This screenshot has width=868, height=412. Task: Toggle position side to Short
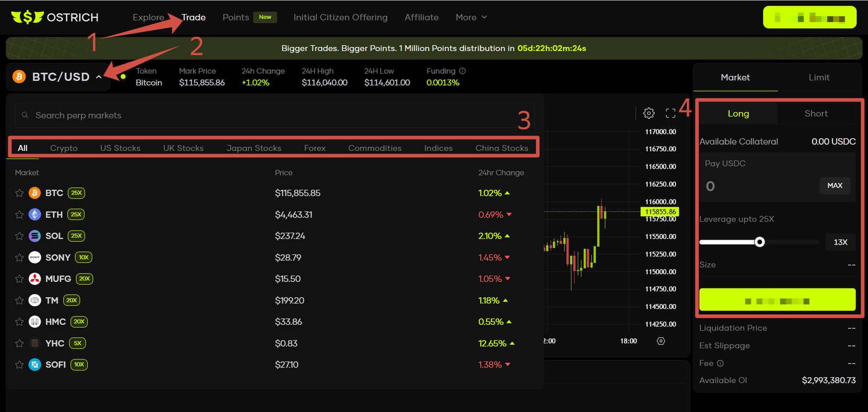[815, 113]
